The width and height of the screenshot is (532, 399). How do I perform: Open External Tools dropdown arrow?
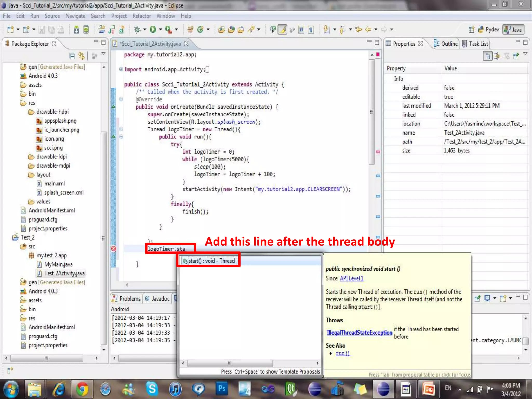click(x=176, y=30)
